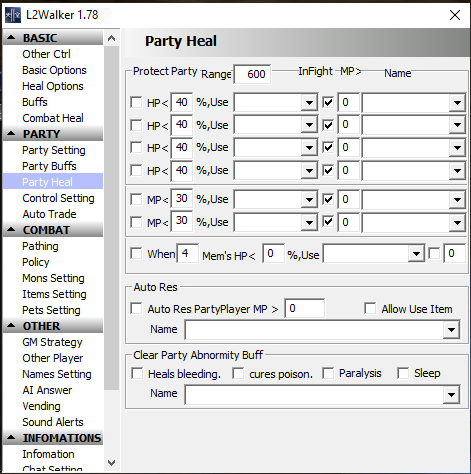Enable cures poison checkbox
The image size is (471, 474).
tap(238, 373)
